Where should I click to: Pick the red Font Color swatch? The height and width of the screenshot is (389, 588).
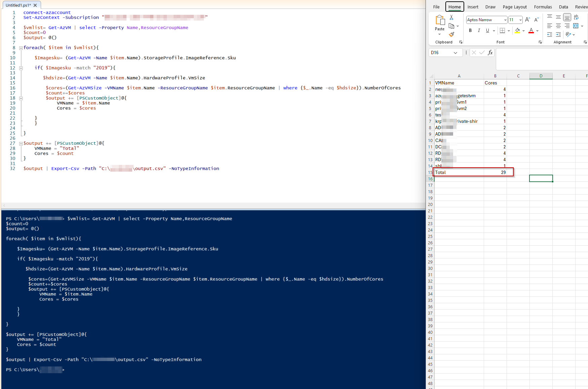click(531, 31)
